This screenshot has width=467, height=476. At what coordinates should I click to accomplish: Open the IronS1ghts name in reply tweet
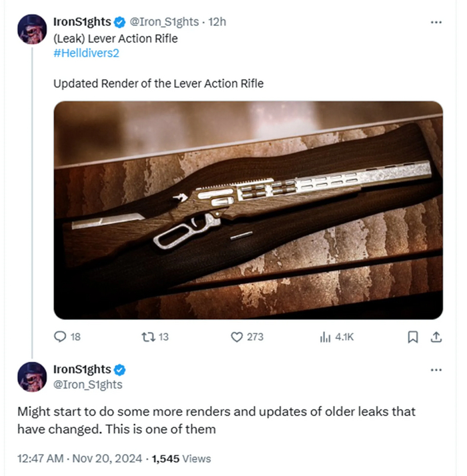click(x=81, y=369)
